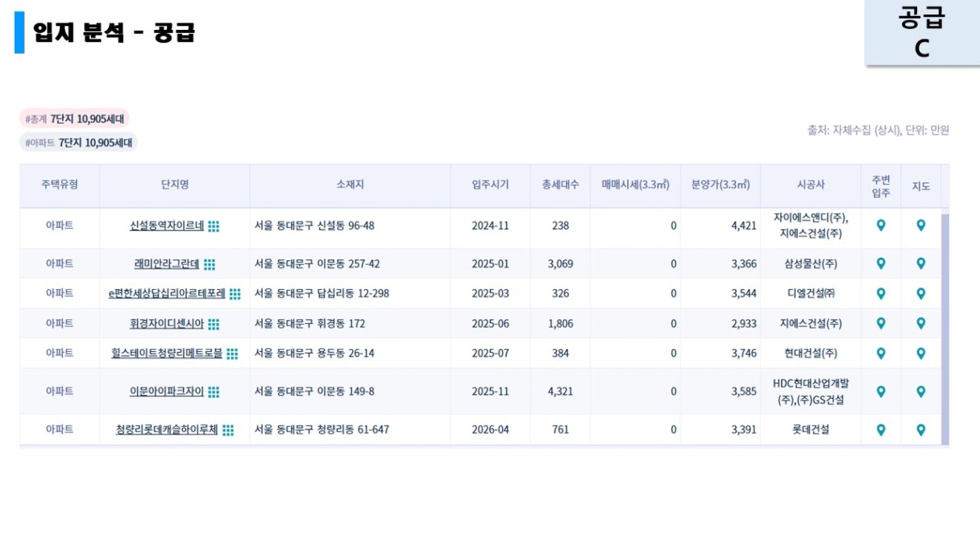
Task: Click address 서울 동대문구 휘경동 172
Action: click(x=310, y=323)
